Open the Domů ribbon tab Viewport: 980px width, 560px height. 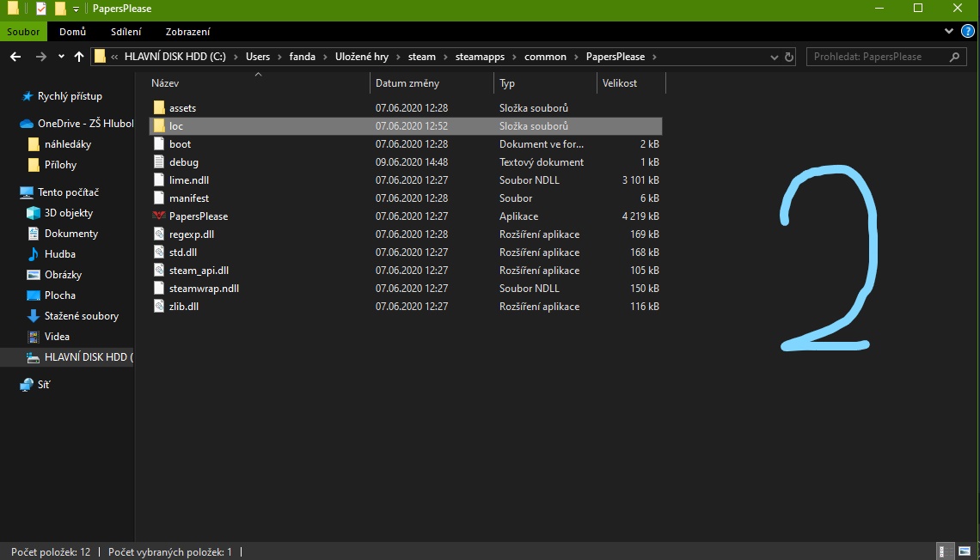pyautogui.click(x=72, y=31)
